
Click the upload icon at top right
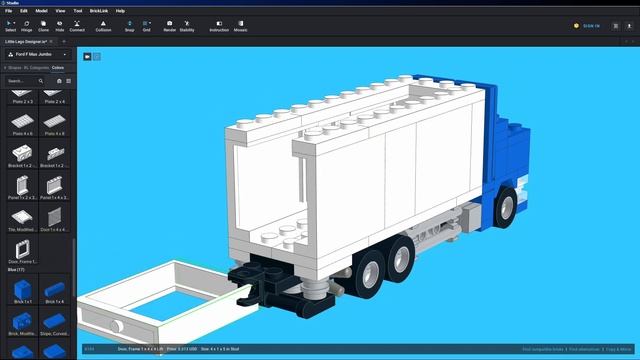coord(629,26)
